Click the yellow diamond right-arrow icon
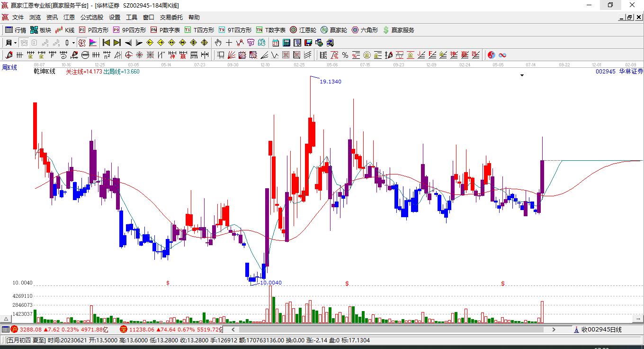The height and width of the screenshot is (349, 644). (161, 43)
